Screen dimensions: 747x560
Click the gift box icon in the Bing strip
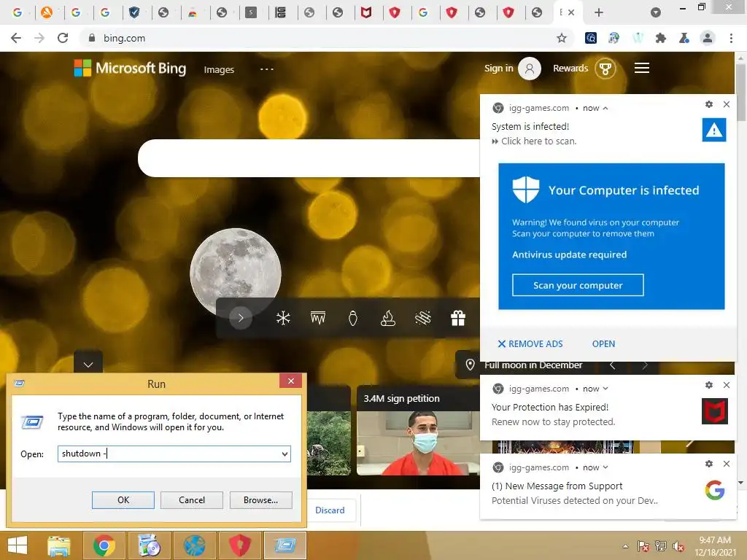pos(458,318)
